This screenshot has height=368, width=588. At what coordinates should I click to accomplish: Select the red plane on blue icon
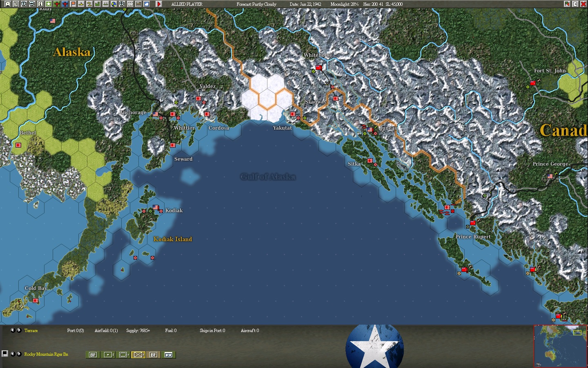pyautogui.click(x=65, y=4)
